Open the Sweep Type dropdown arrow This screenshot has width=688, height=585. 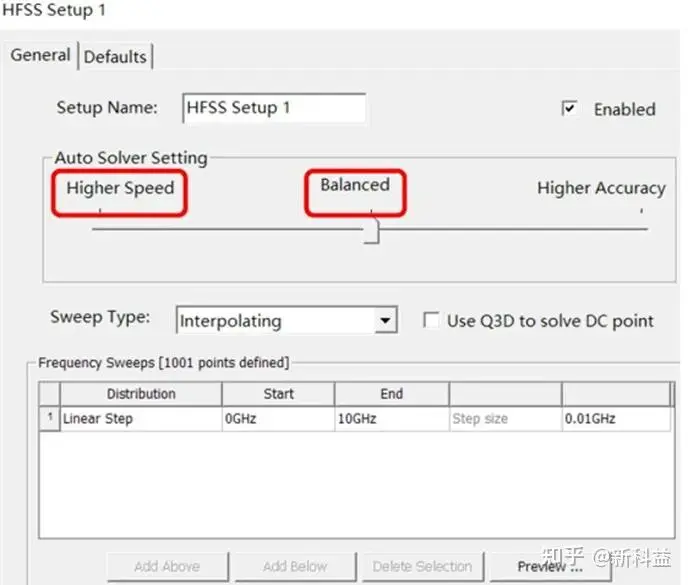point(385,320)
